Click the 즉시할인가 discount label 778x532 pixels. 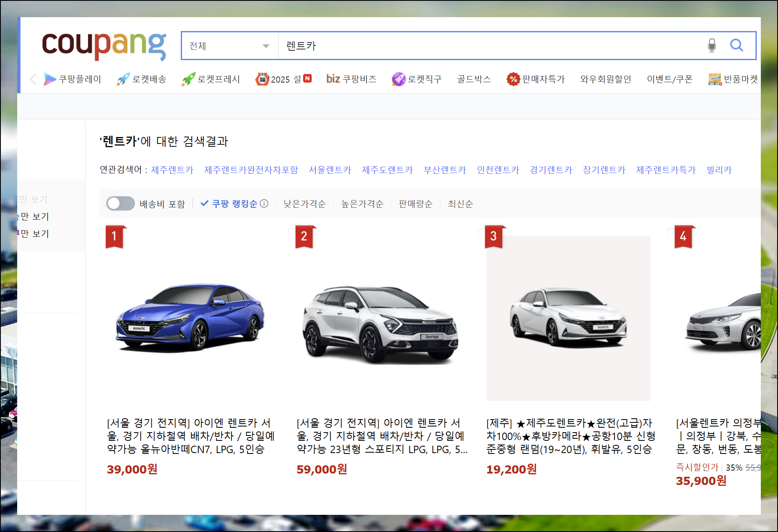697,467
